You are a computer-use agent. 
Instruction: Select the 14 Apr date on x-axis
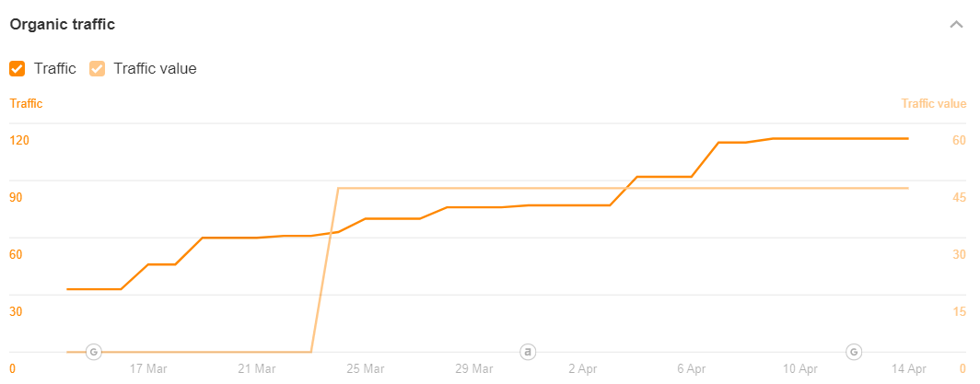(x=908, y=369)
